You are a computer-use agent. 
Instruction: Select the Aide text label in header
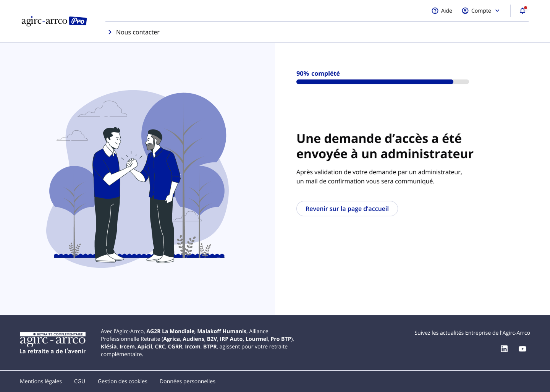click(x=446, y=11)
